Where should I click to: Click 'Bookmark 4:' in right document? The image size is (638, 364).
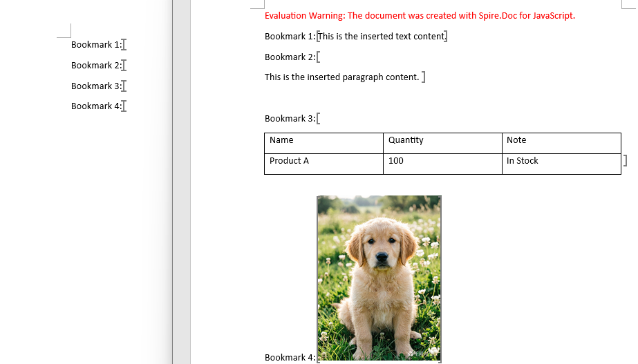coord(290,358)
